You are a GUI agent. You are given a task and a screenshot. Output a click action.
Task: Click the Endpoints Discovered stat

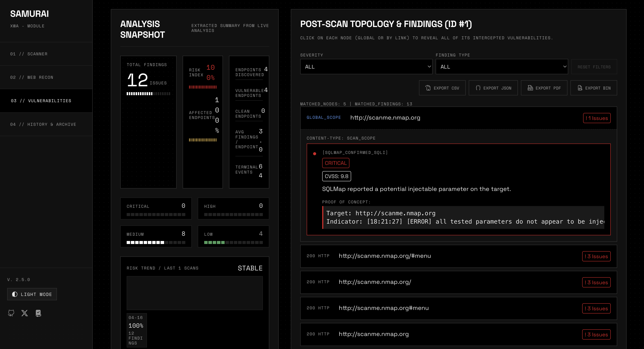pos(251,72)
